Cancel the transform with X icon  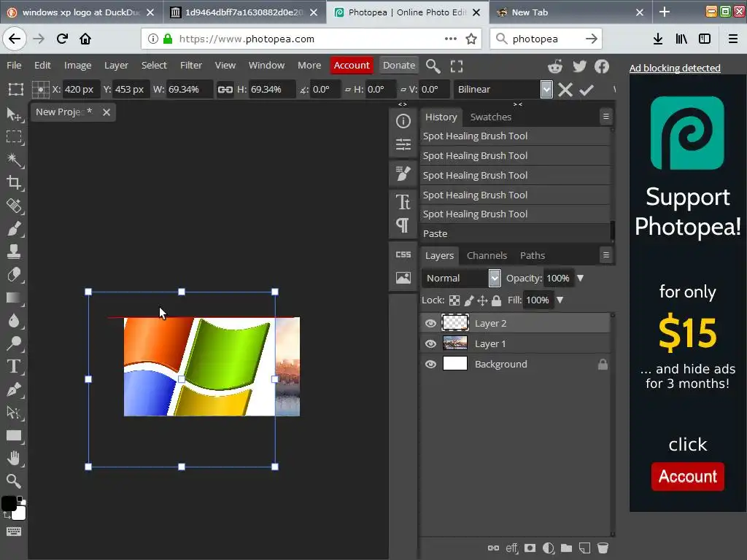pos(565,90)
